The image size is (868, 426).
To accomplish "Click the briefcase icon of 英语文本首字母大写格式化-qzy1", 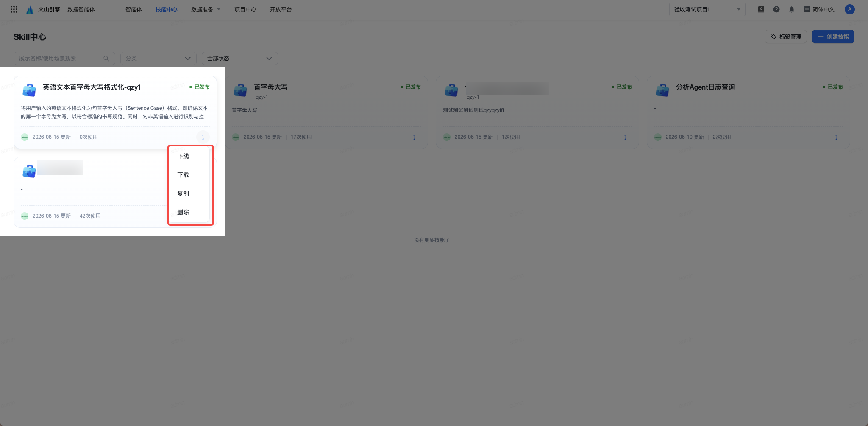I will 29,90.
